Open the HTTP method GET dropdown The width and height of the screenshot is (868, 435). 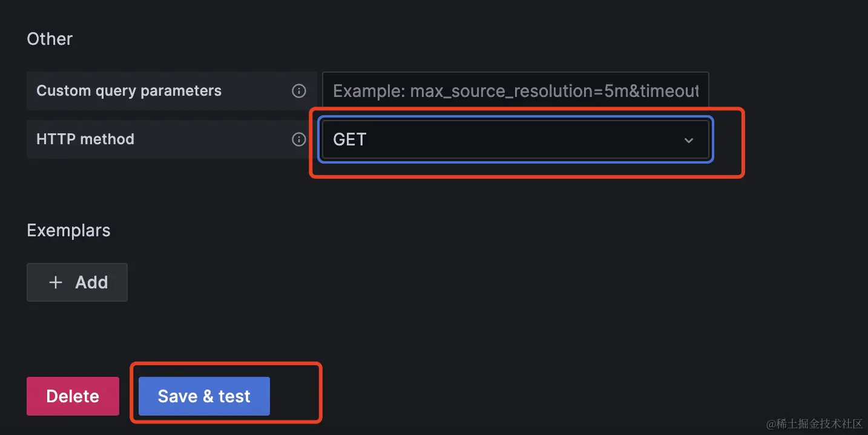click(x=515, y=140)
